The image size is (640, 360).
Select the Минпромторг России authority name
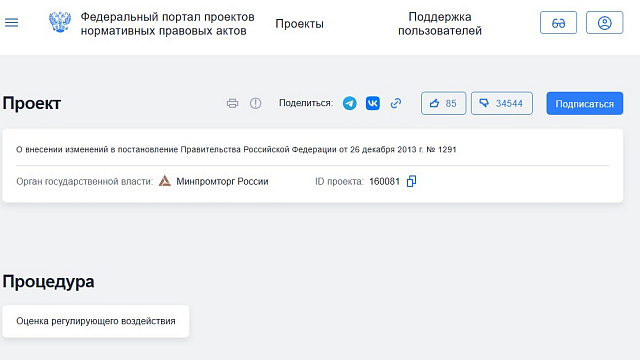pyautogui.click(x=222, y=182)
